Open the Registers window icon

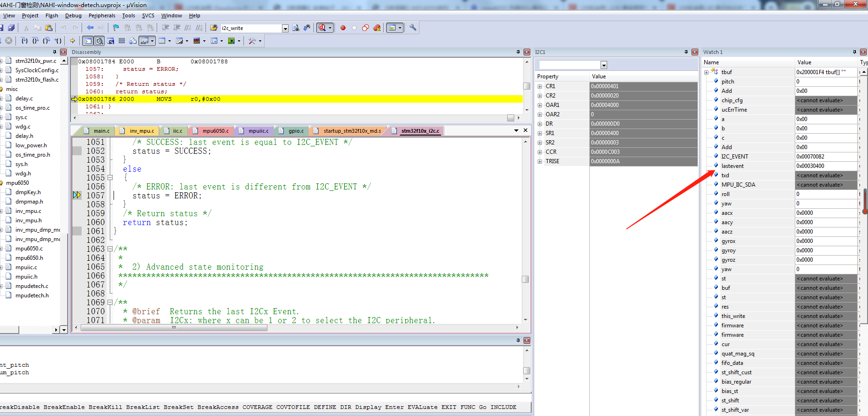pos(122,41)
